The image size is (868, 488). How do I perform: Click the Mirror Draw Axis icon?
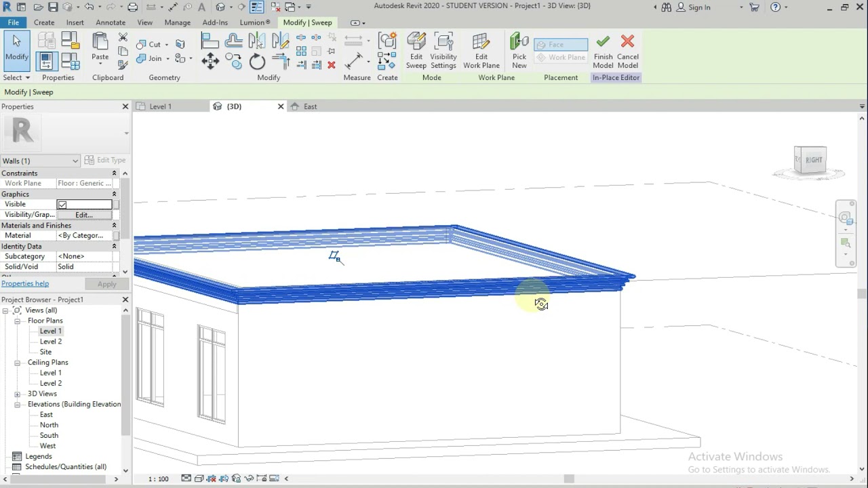click(x=280, y=42)
